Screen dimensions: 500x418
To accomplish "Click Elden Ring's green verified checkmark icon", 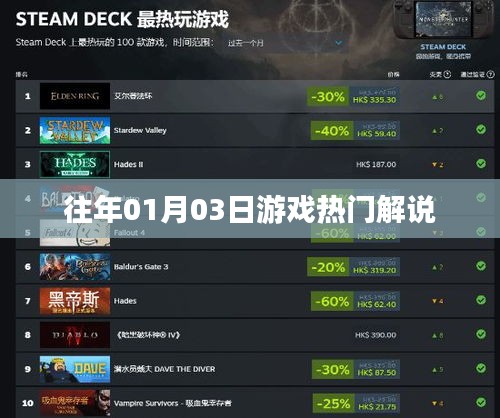I will coord(481,96).
